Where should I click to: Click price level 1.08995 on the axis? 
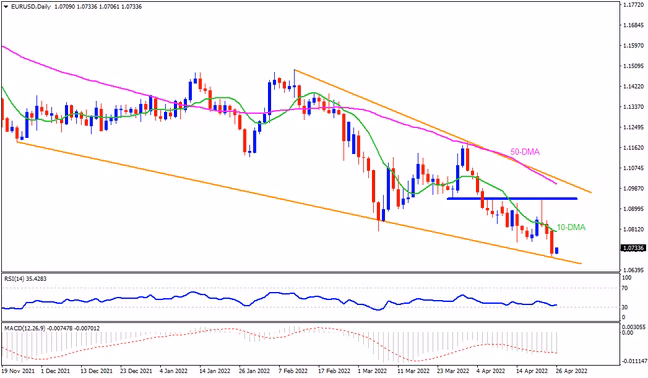(x=634, y=209)
